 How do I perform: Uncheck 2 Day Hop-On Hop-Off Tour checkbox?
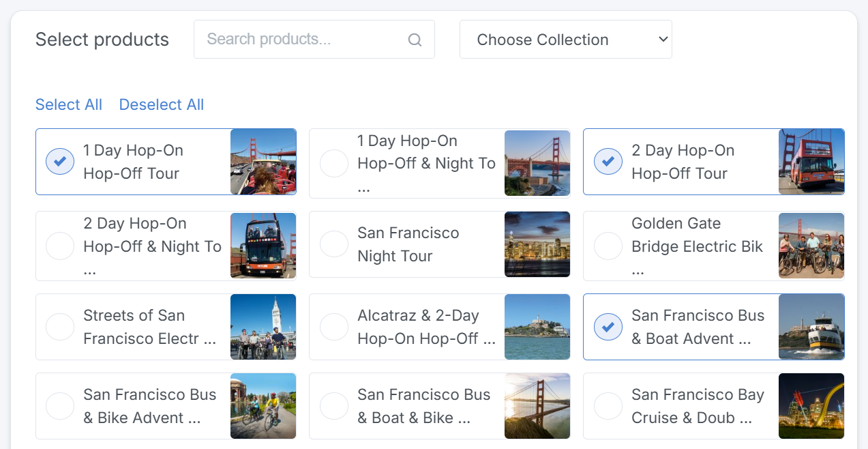[x=608, y=162]
